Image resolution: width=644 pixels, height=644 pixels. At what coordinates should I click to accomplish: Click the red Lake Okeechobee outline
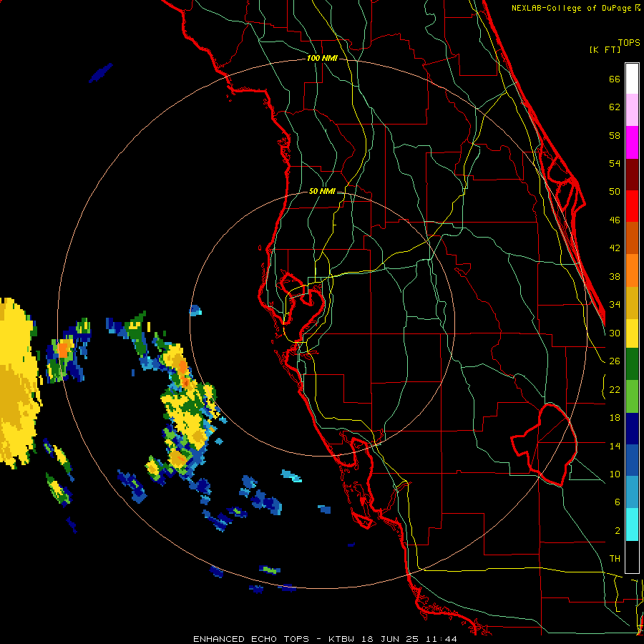(x=545, y=445)
